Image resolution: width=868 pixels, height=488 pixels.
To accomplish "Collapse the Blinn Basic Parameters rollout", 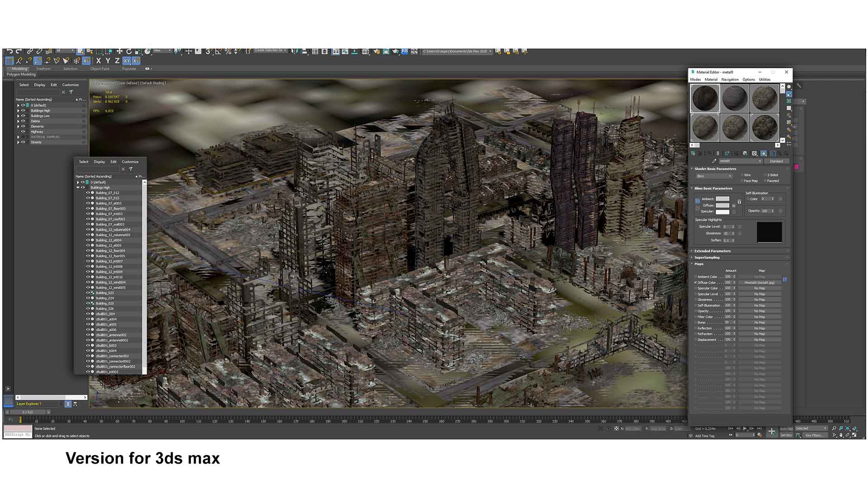I will coord(713,188).
